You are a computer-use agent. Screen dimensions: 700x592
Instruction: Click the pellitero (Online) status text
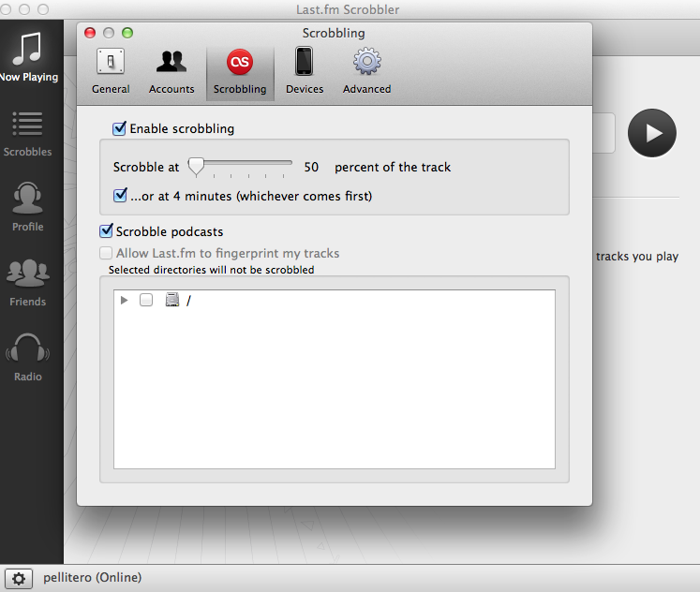click(93, 577)
